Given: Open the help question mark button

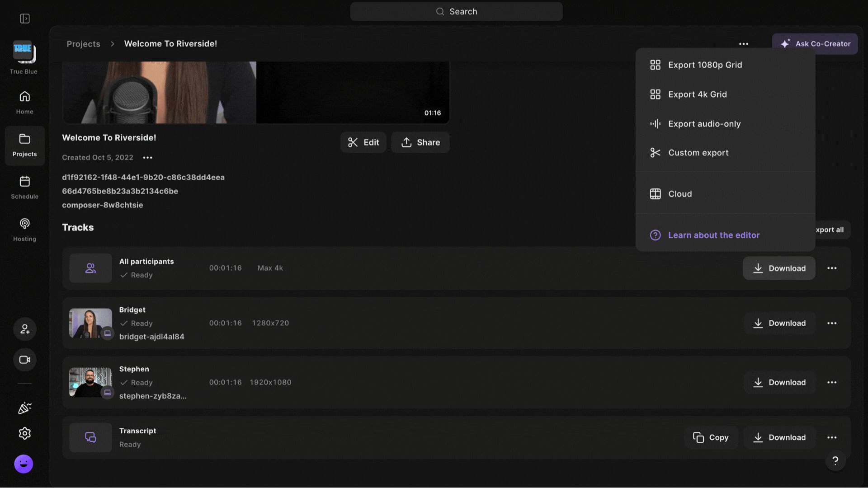Looking at the screenshot, I should pos(835,461).
